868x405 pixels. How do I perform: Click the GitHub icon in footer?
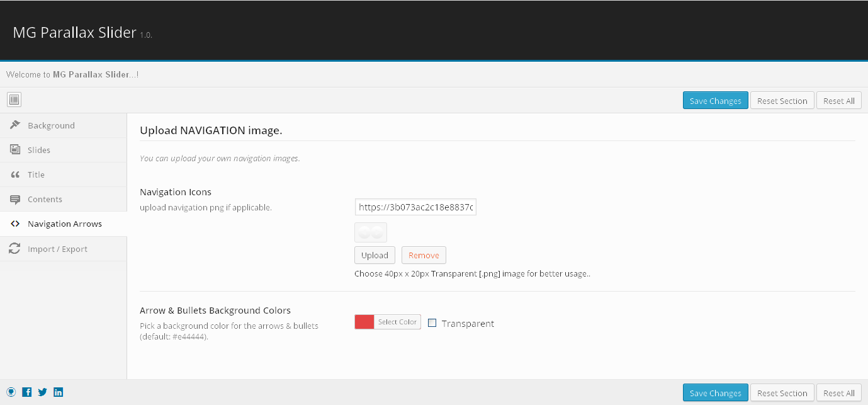coord(11,392)
